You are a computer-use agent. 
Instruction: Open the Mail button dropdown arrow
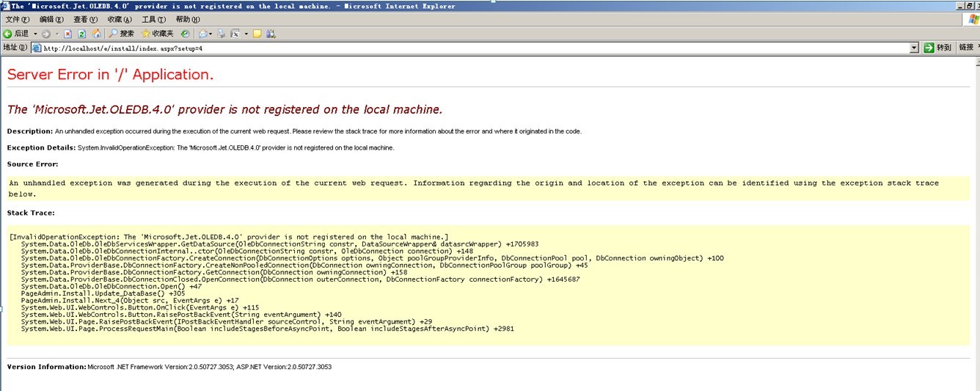(x=211, y=34)
